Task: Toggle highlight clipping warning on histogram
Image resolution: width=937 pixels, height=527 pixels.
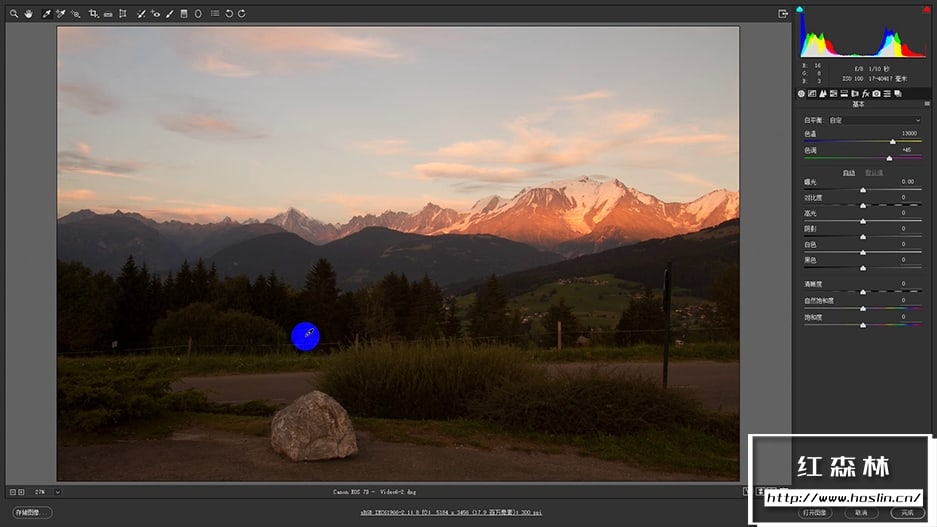Action: (927, 9)
